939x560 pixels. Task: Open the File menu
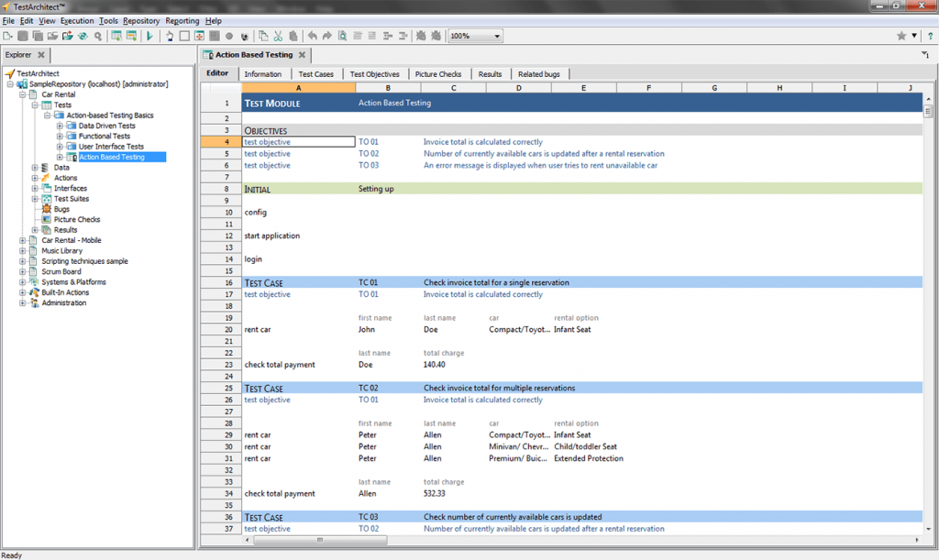click(x=8, y=20)
